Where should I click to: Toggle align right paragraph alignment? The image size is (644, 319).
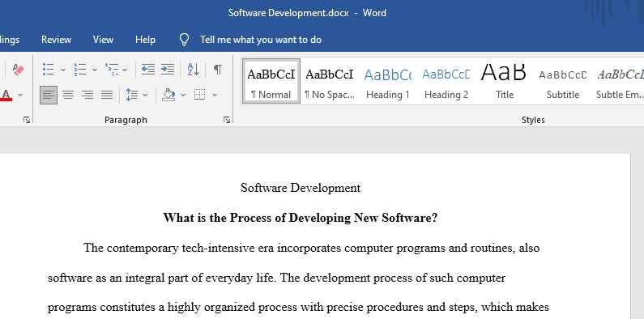(87, 95)
